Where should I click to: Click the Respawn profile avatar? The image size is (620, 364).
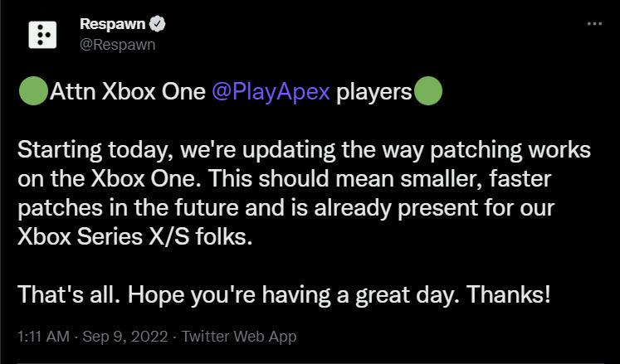tap(41, 33)
